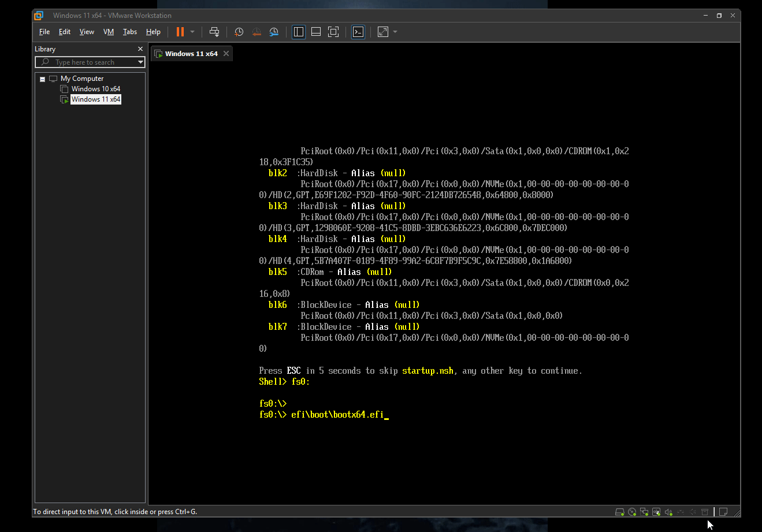The width and height of the screenshot is (762, 532).
Task: Enter full screen mode
Action: [x=333, y=32]
